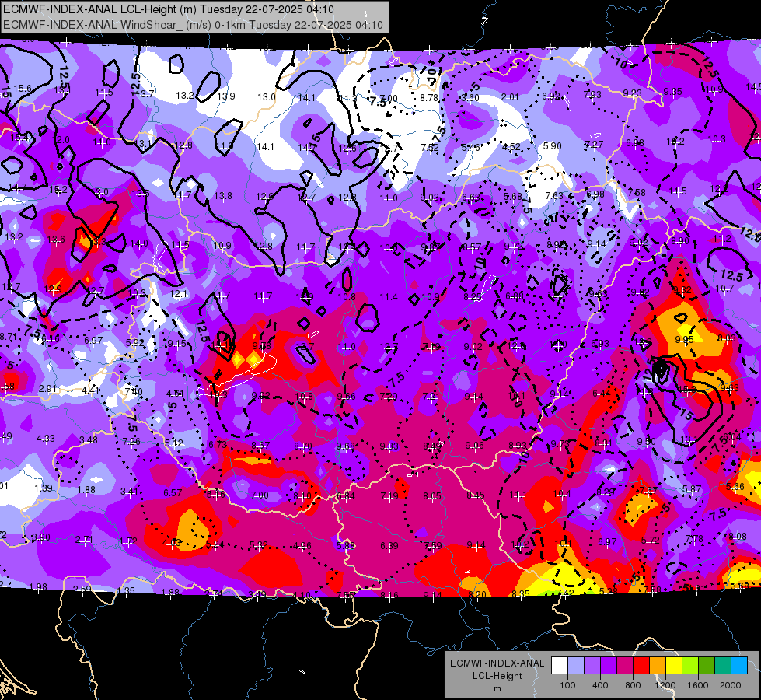Click the dark green legend swatch

[707, 665]
